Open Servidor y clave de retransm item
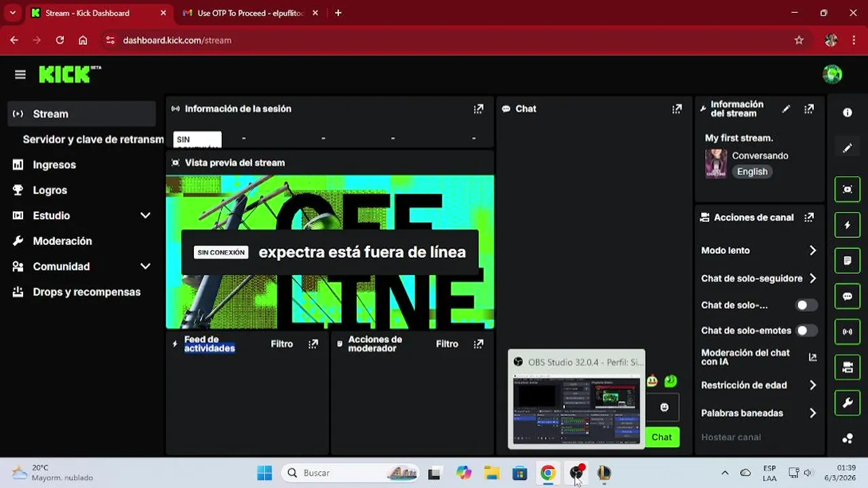Image resolution: width=868 pixels, height=488 pixels. click(x=93, y=140)
